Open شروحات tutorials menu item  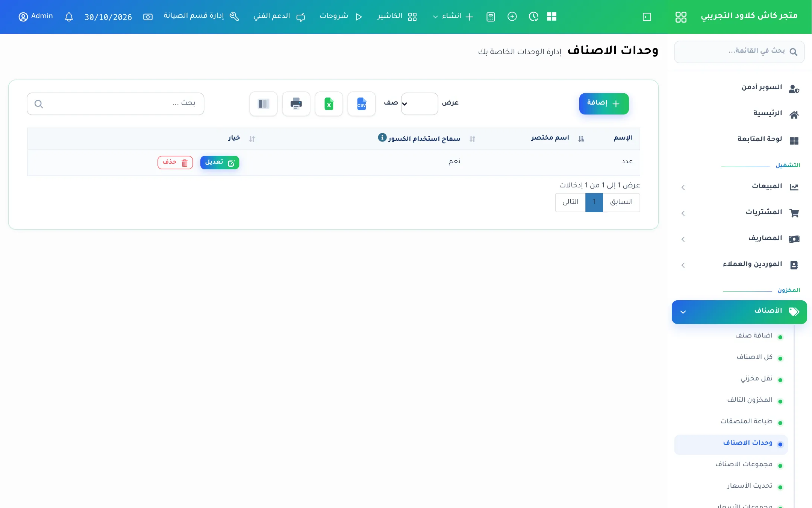(x=341, y=17)
